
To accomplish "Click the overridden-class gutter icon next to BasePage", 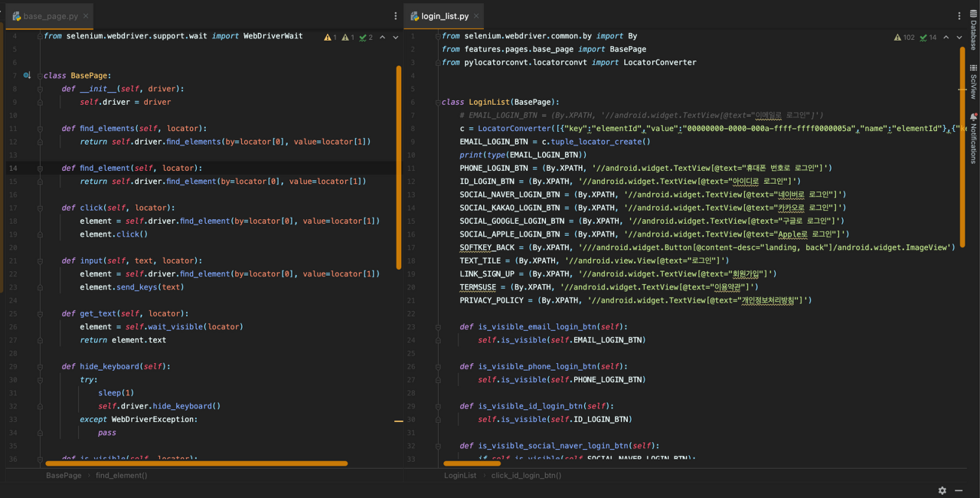I will (27, 75).
